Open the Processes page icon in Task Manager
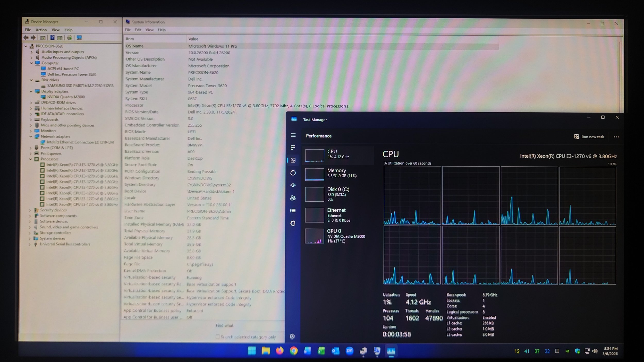Image resolution: width=644 pixels, height=362 pixels. 293,148
